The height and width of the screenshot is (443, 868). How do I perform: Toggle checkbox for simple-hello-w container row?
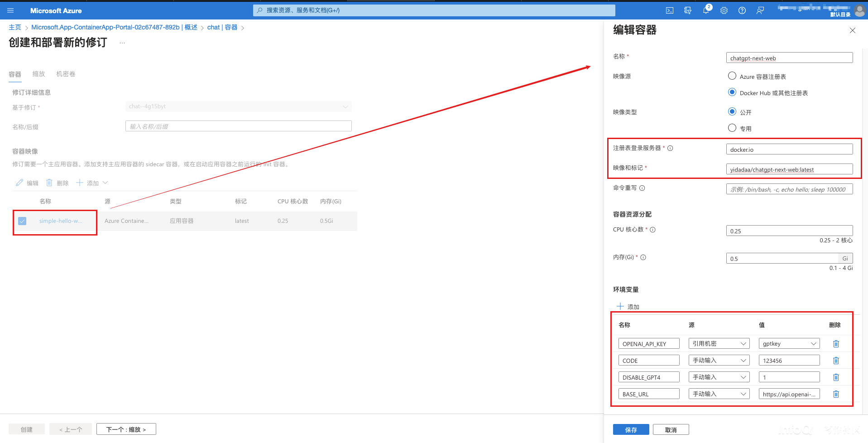(x=22, y=221)
